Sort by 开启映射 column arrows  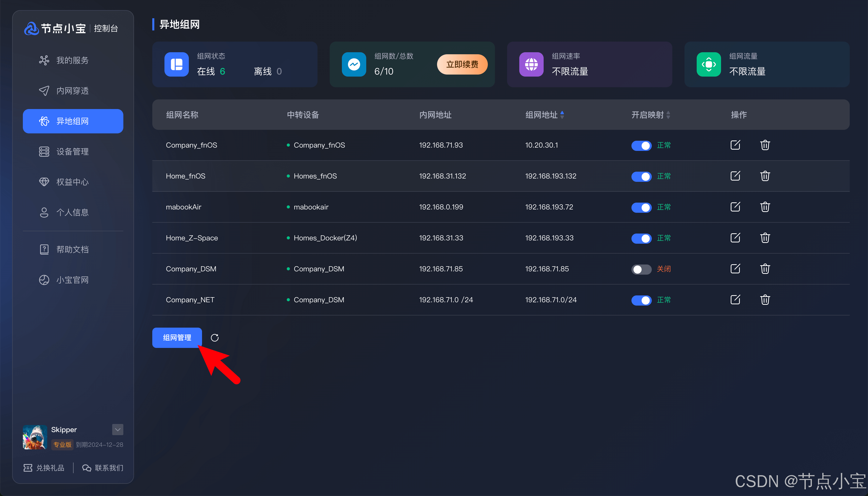[x=668, y=115]
